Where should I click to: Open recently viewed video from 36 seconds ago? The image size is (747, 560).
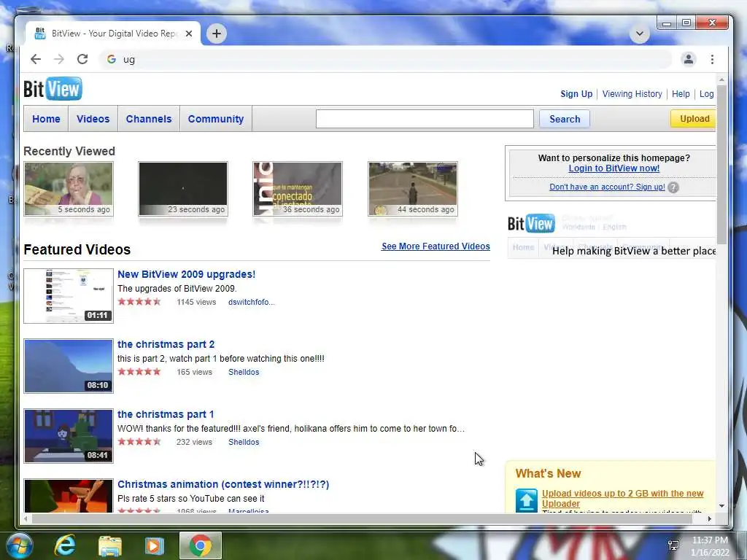tap(298, 189)
